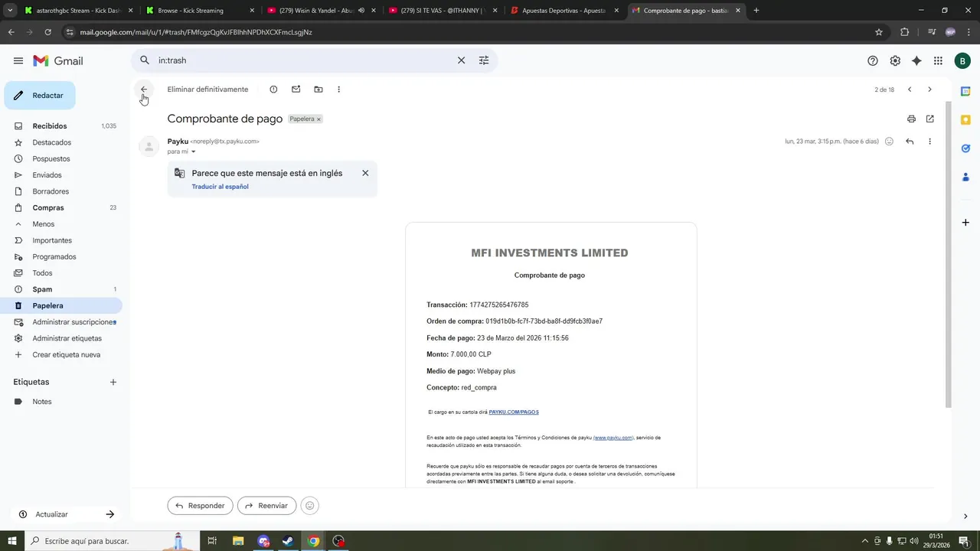The height and width of the screenshot is (551, 980).
Task: Open the Gemini sparkle icon
Action: click(916, 60)
